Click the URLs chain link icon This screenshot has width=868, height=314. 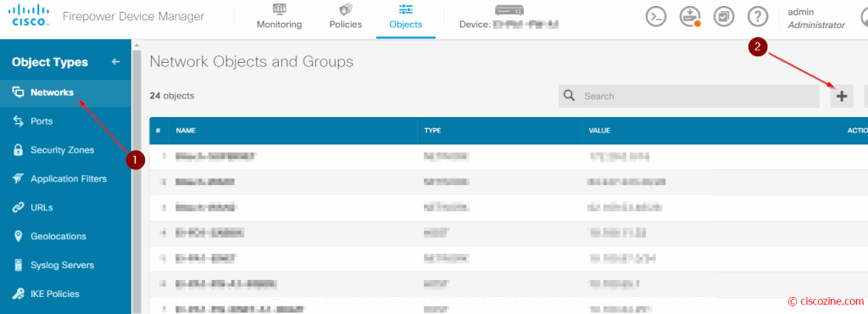tap(19, 208)
